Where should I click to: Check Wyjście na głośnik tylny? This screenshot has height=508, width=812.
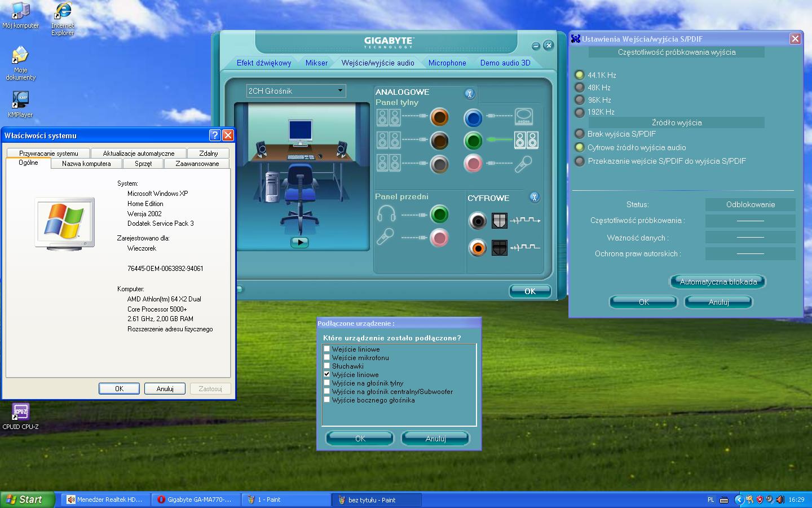pyautogui.click(x=326, y=383)
